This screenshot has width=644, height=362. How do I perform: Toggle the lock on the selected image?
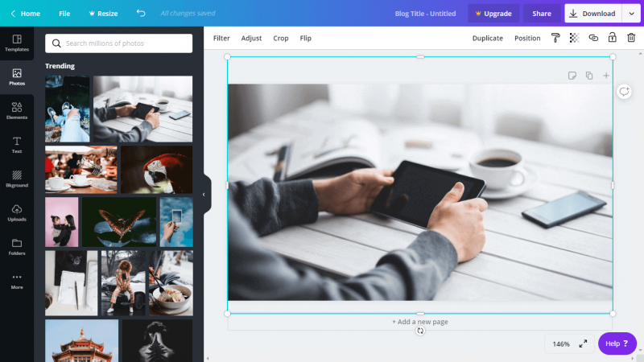click(x=612, y=38)
